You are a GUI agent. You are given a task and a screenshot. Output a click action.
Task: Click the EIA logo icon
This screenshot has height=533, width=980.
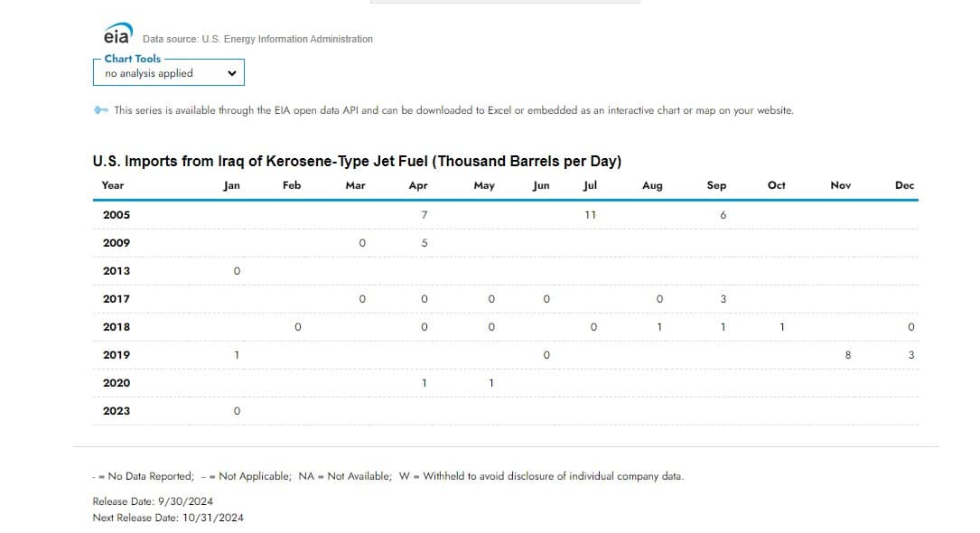[x=117, y=36]
